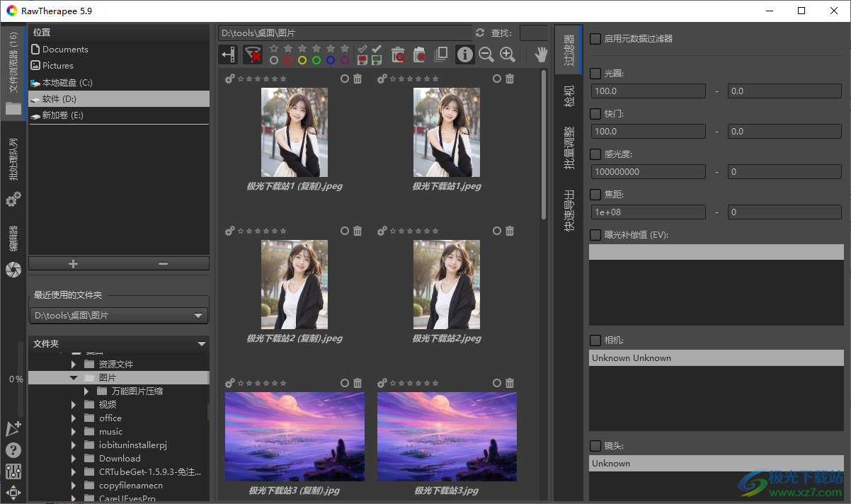Open the 批量调整 side tab

(569, 148)
